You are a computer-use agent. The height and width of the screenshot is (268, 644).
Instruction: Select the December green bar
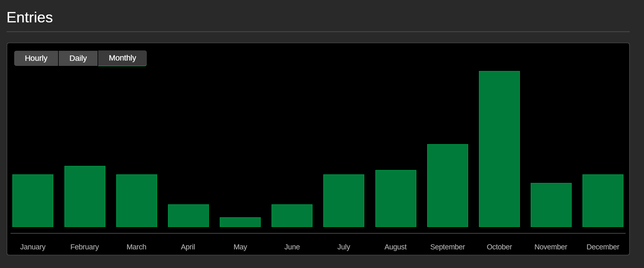(x=603, y=201)
